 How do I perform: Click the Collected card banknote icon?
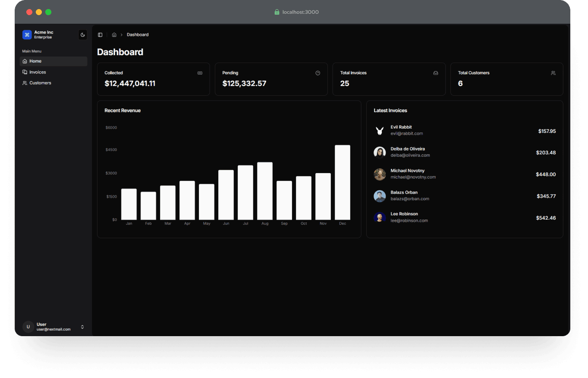click(x=200, y=73)
